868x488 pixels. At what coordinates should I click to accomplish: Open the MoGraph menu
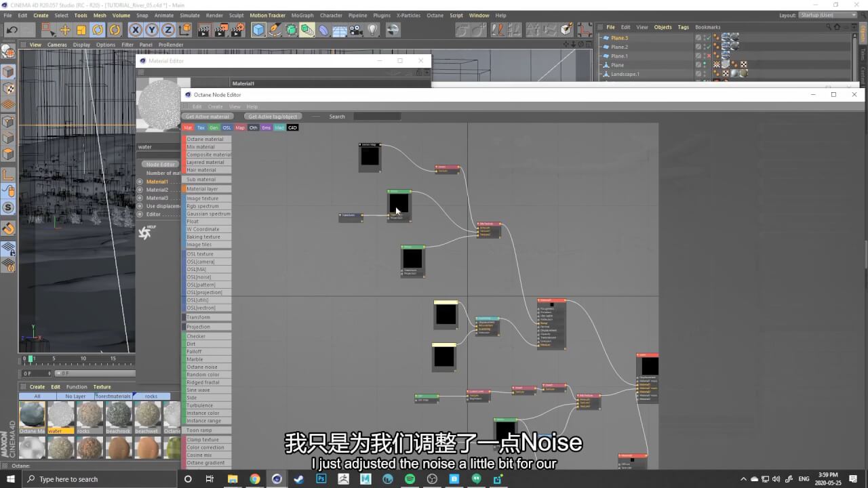[302, 15]
